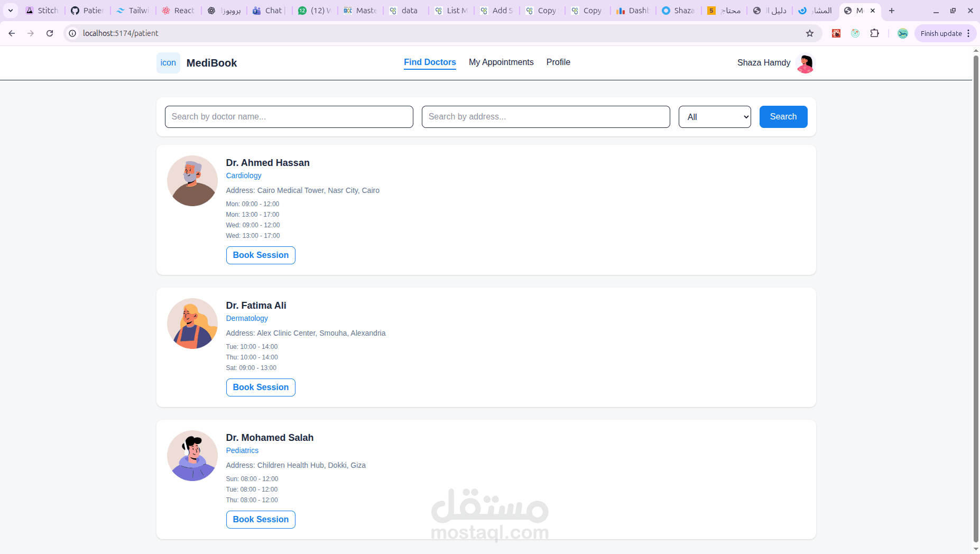The width and height of the screenshot is (980, 554).
Task: Click the browser forward arrow
Action: [31, 33]
